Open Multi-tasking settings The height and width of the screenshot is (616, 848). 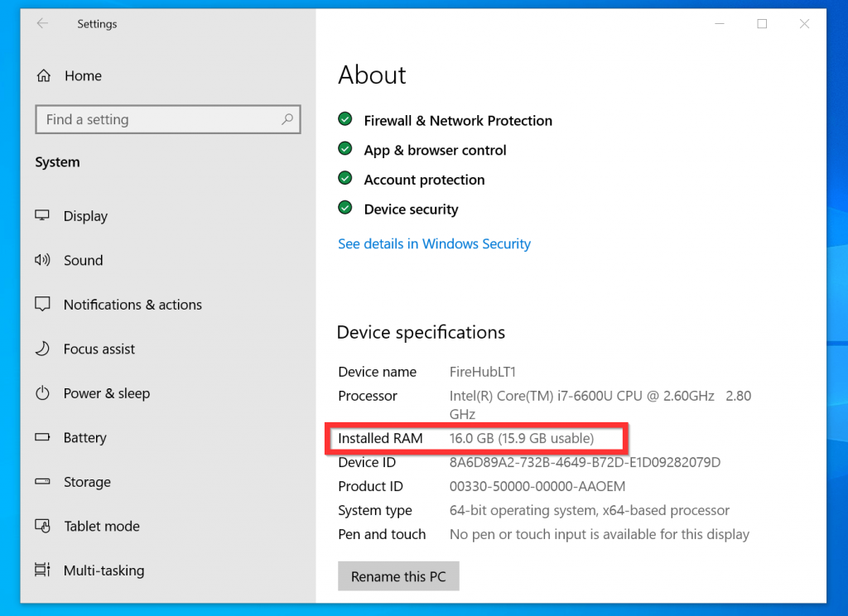(104, 570)
